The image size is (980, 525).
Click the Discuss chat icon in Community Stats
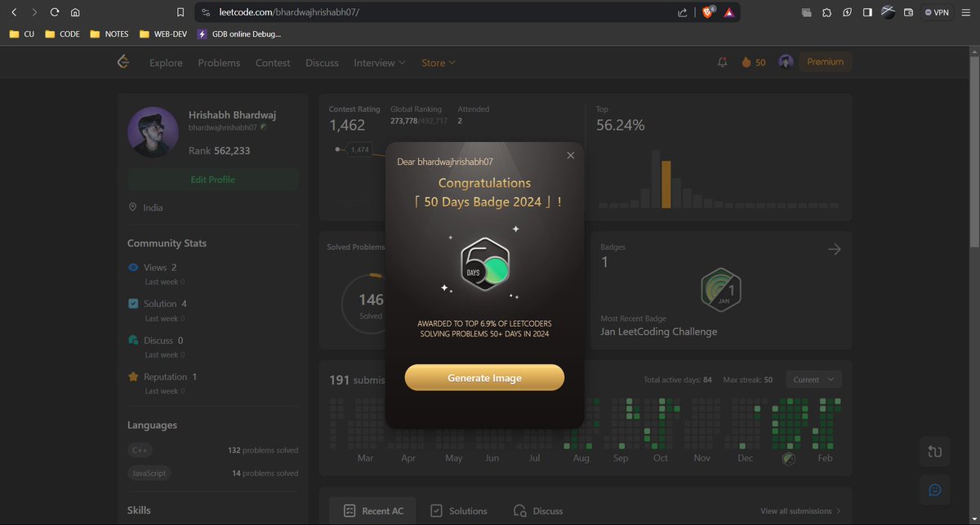134,340
